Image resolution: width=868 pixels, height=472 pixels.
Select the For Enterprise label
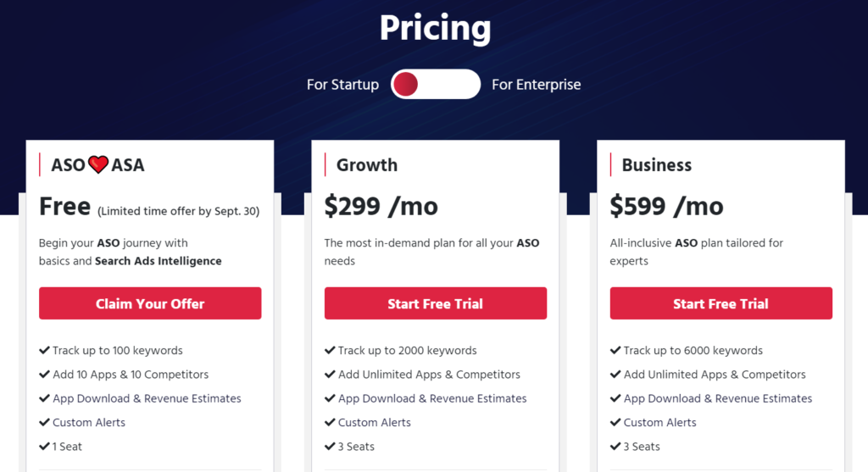click(537, 85)
